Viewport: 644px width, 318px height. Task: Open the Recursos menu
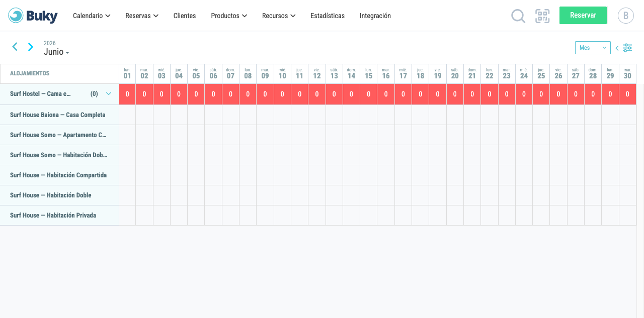point(279,16)
